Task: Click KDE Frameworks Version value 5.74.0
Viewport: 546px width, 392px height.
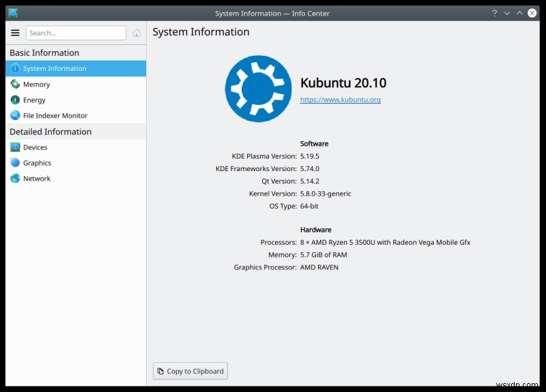Action: point(310,168)
